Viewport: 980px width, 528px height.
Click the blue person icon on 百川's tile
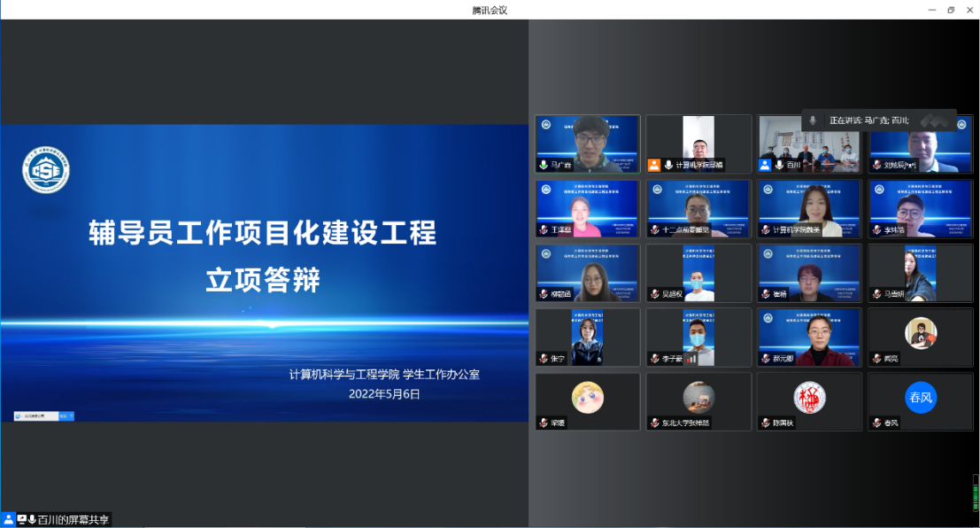tap(765, 165)
